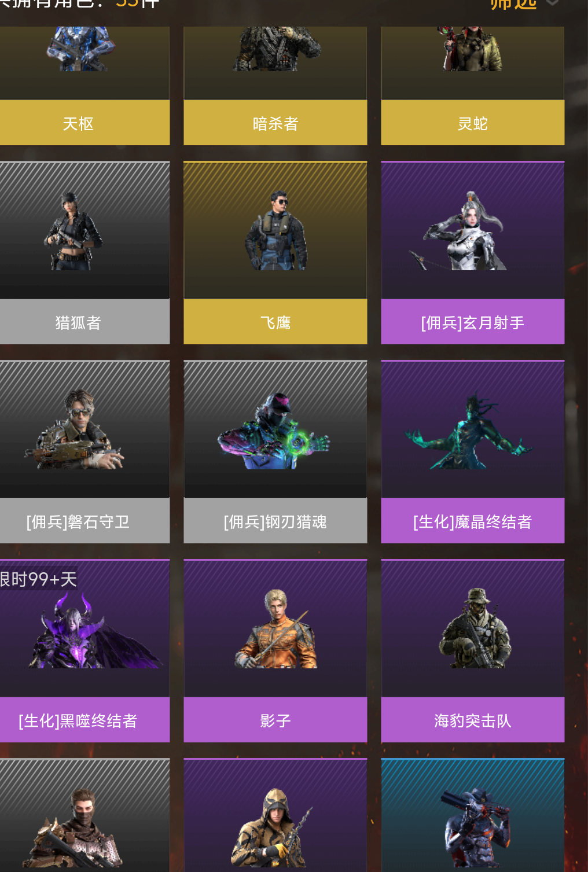
Task: Click the 飞鹰 name label
Action: 275,322
